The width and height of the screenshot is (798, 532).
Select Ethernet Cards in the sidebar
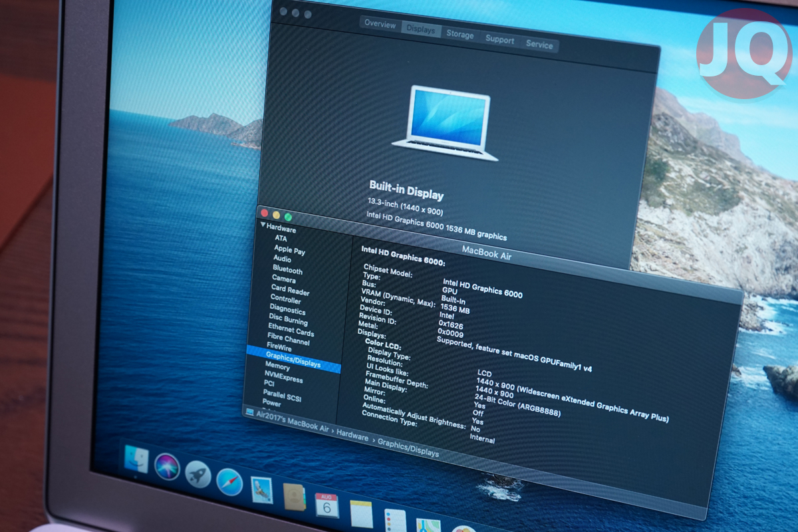coord(291,330)
